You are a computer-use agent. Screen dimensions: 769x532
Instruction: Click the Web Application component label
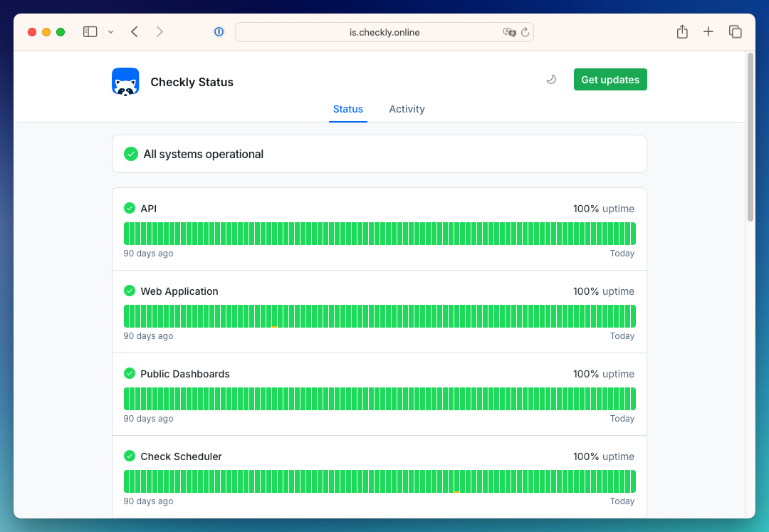[x=179, y=291]
